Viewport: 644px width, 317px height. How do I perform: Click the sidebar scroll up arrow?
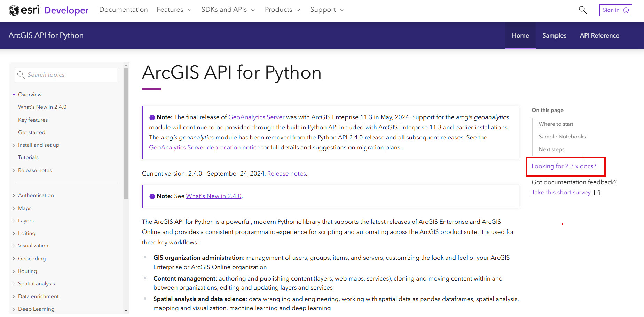pyautogui.click(x=126, y=65)
